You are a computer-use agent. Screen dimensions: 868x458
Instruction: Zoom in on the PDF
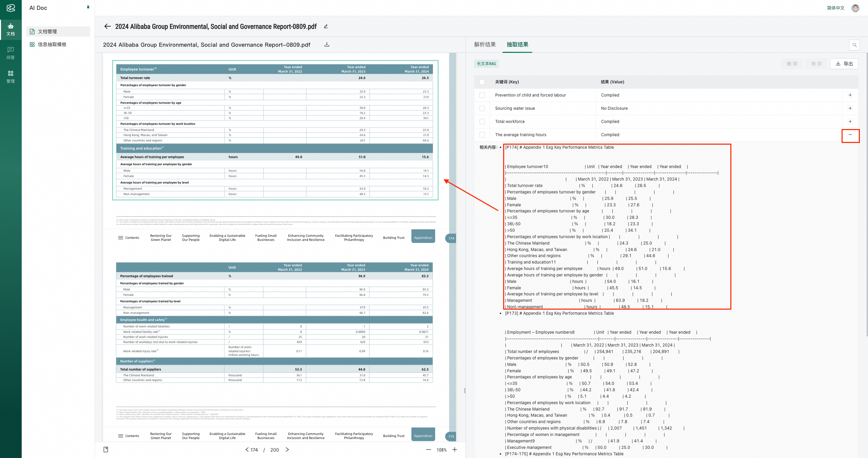coord(455,450)
